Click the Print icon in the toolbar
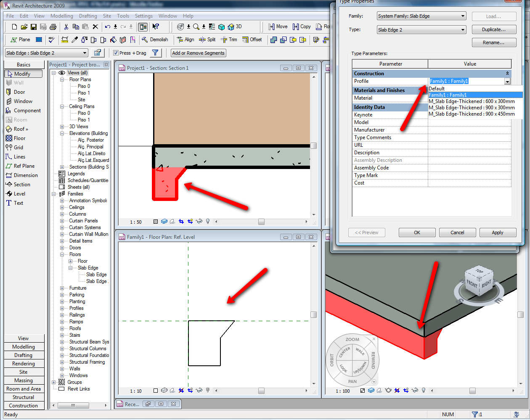This screenshot has height=420, width=530. point(53,27)
